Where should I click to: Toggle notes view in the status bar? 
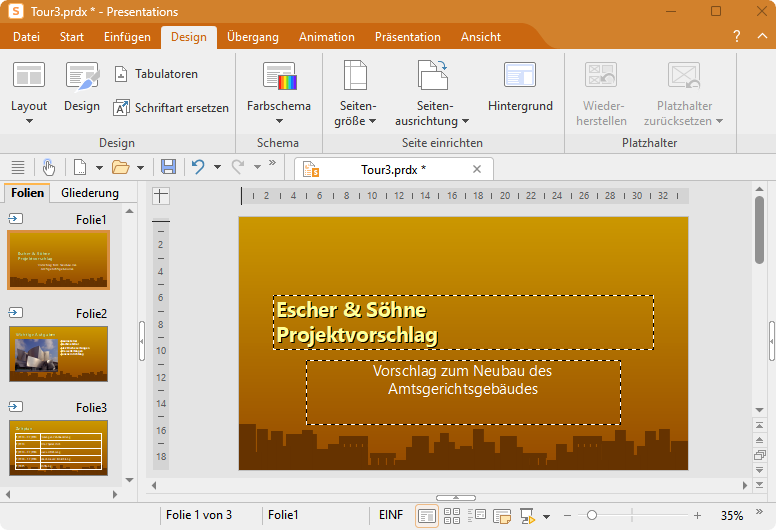coord(502,516)
